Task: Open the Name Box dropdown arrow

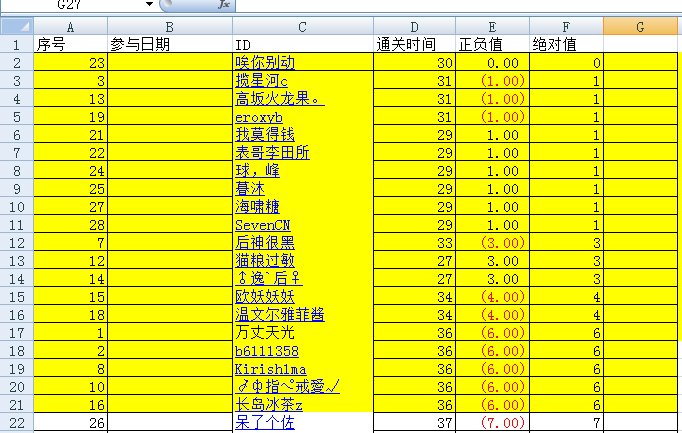Action: coord(149,4)
